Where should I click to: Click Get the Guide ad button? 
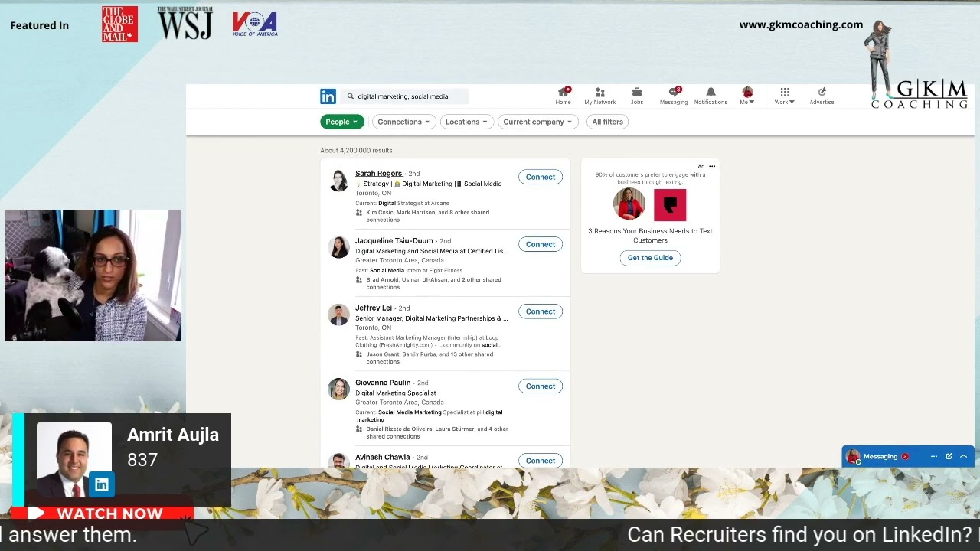click(x=650, y=258)
